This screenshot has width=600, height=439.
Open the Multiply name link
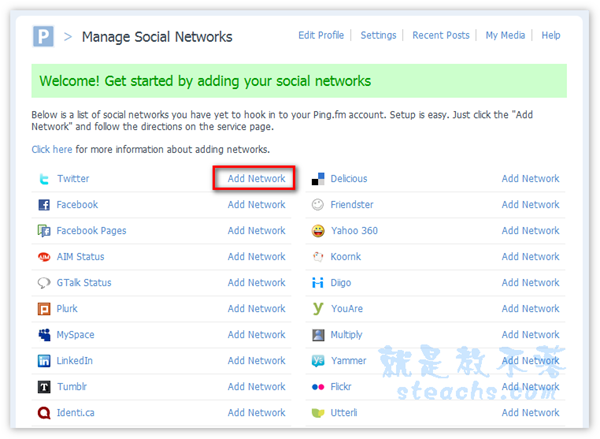[346, 335]
